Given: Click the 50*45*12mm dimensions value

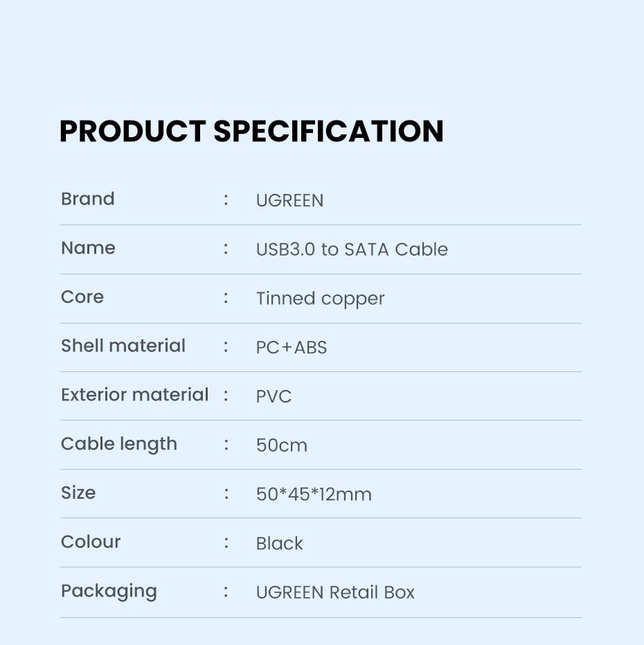Looking at the screenshot, I should pyautogui.click(x=314, y=495).
